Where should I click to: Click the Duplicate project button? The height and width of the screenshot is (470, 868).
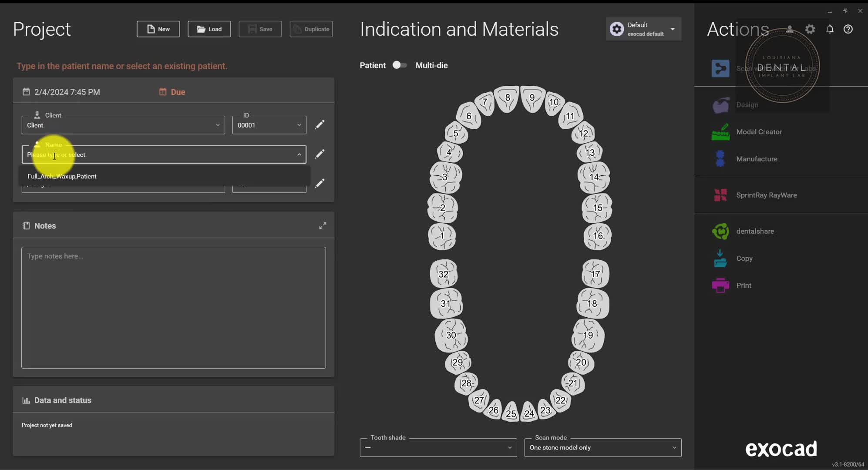tap(311, 29)
